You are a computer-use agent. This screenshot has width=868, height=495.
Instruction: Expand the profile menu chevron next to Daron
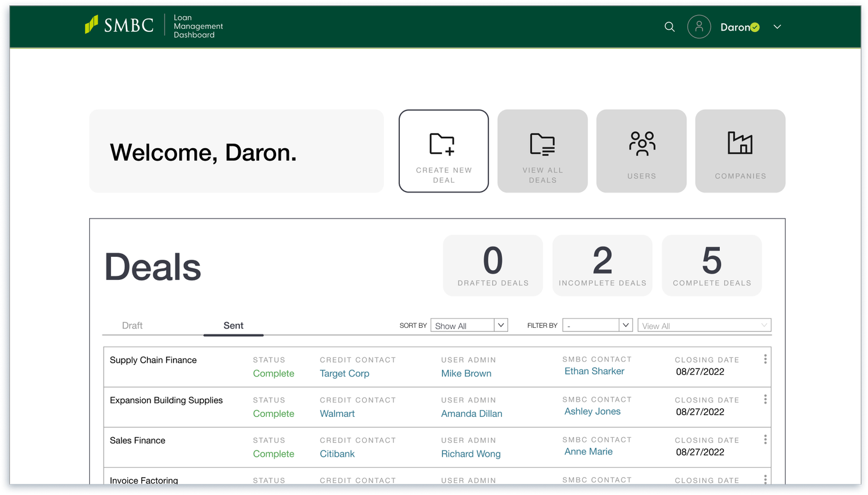pos(777,27)
